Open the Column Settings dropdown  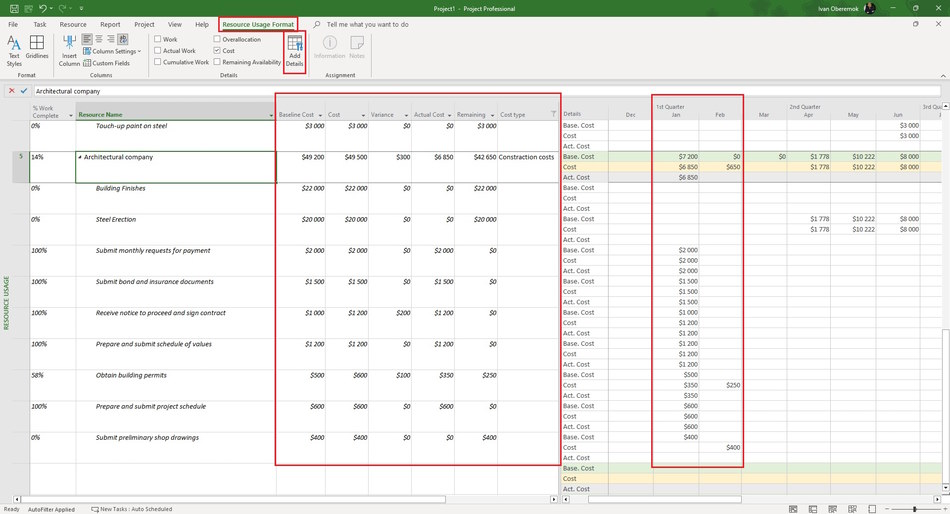click(112, 51)
